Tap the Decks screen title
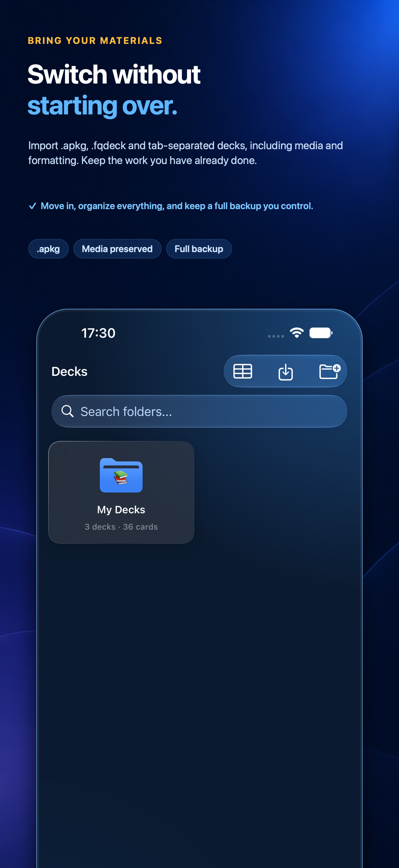Viewport: 399px width, 868px height. pyautogui.click(x=69, y=371)
